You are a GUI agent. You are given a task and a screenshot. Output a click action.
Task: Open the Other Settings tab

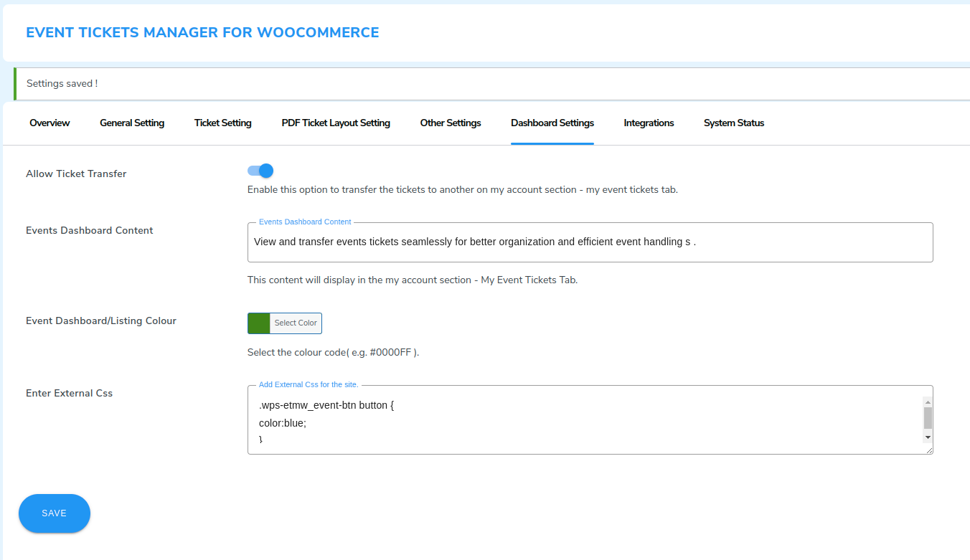pos(451,123)
